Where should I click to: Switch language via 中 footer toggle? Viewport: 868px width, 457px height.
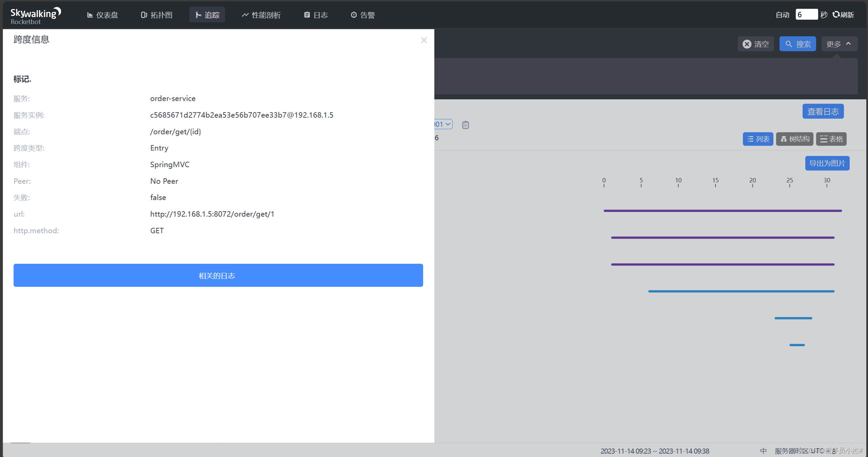763,451
